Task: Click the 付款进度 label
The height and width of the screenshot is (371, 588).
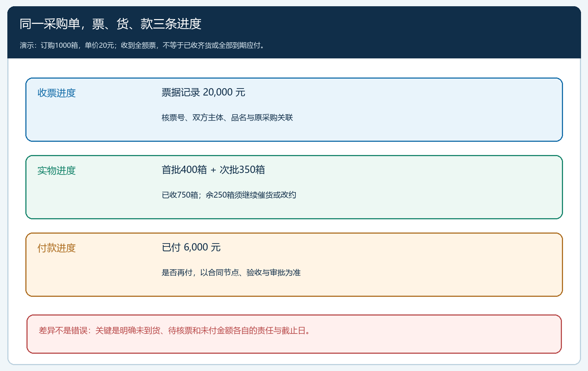Action: pyautogui.click(x=57, y=248)
